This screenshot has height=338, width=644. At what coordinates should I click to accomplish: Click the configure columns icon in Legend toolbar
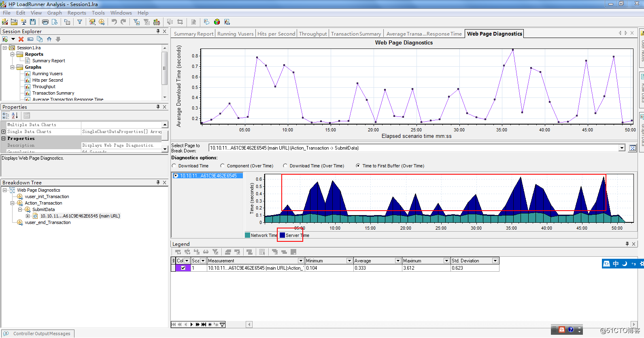[x=262, y=252]
